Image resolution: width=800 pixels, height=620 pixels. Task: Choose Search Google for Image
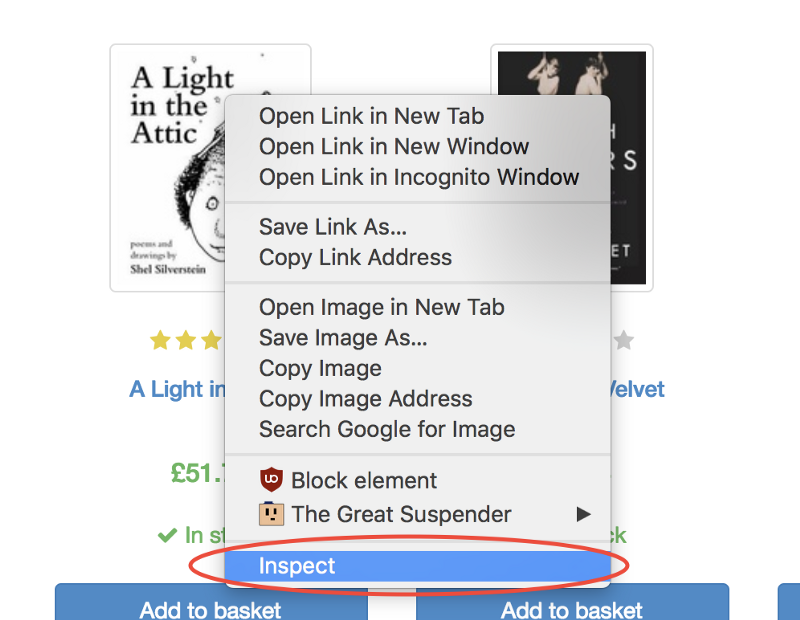click(x=387, y=430)
